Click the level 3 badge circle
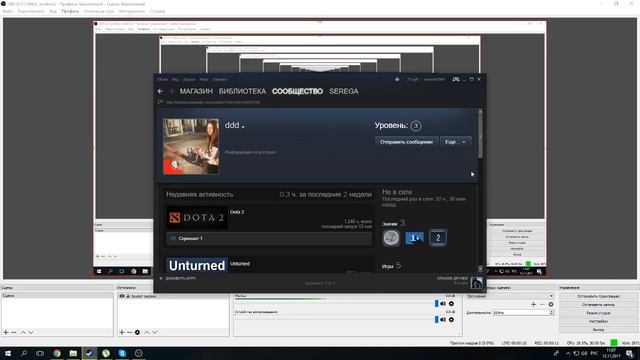640x360 pixels. tap(416, 126)
